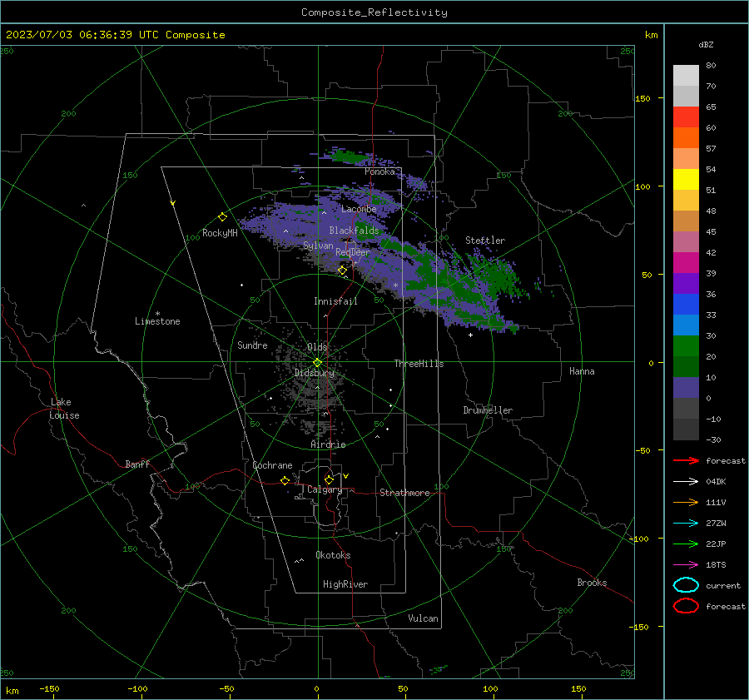Click the Ponoka town label
This screenshot has width=749, height=700.
coord(379,171)
